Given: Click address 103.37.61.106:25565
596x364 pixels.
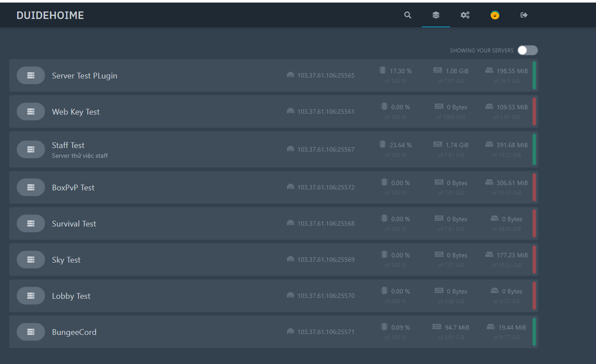Looking at the screenshot, I should click(x=326, y=75).
